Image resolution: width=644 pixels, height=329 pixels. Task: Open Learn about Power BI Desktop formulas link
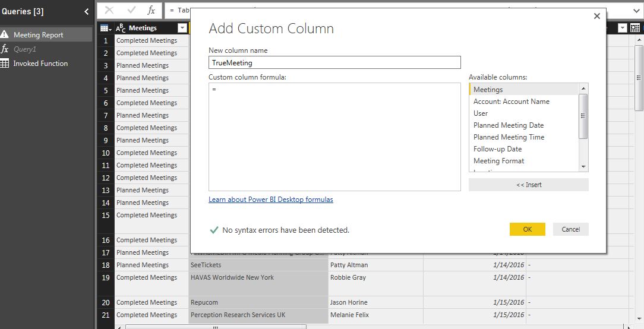tap(271, 200)
